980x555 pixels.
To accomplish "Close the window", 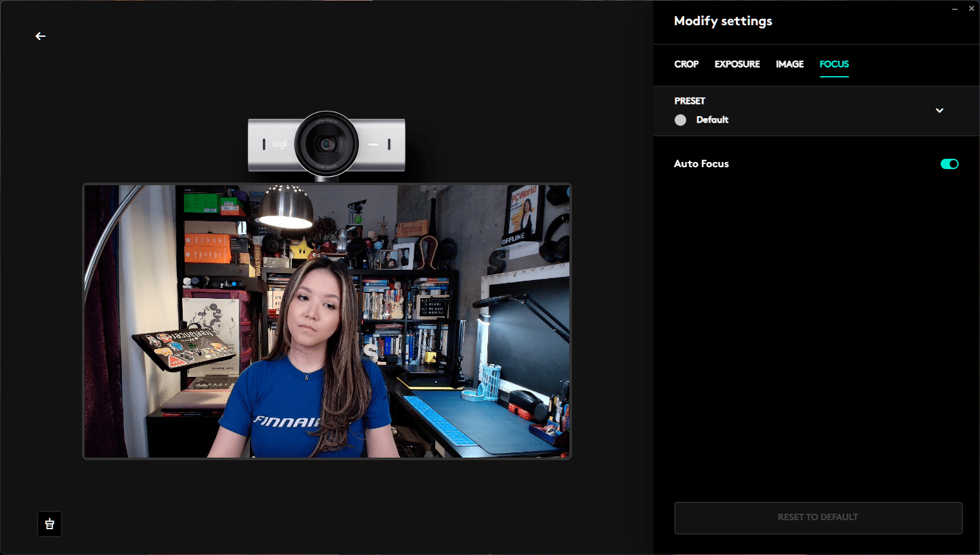I will (971, 8).
